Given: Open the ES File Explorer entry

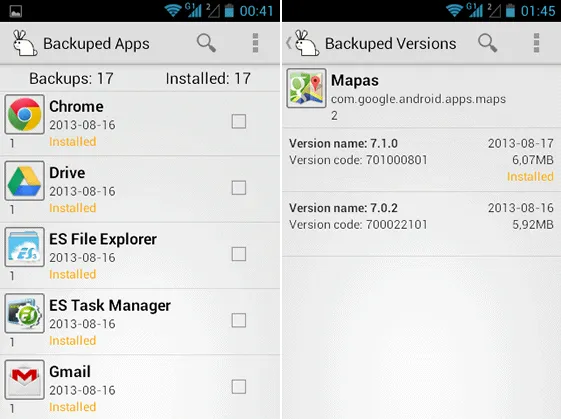Looking at the screenshot, I should 140,255.
